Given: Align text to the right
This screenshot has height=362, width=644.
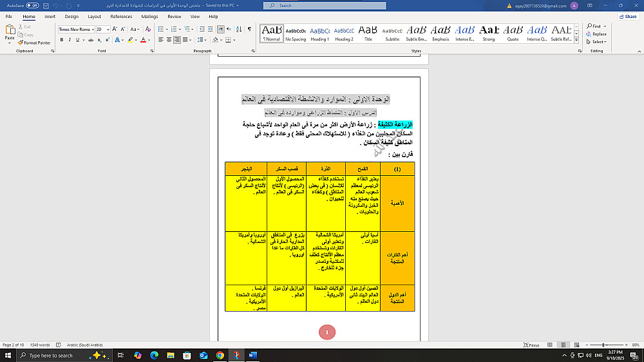Looking at the screenshot, I should [177, 40].
